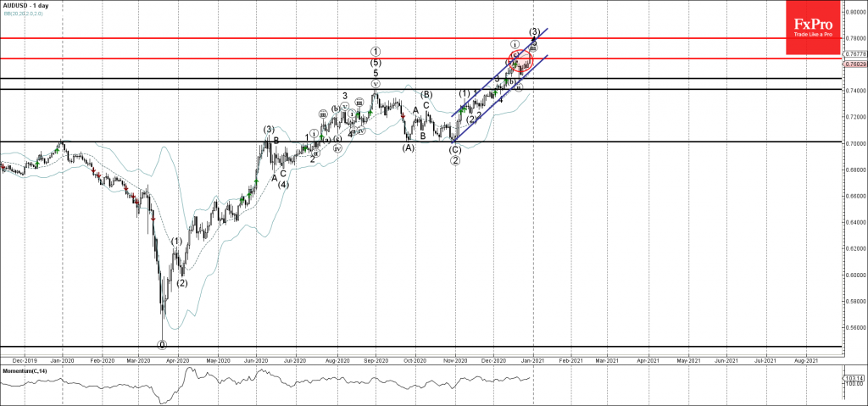
Task: Open the BB(20,20,2.0,2.0) indicator label
Action: 25,14
